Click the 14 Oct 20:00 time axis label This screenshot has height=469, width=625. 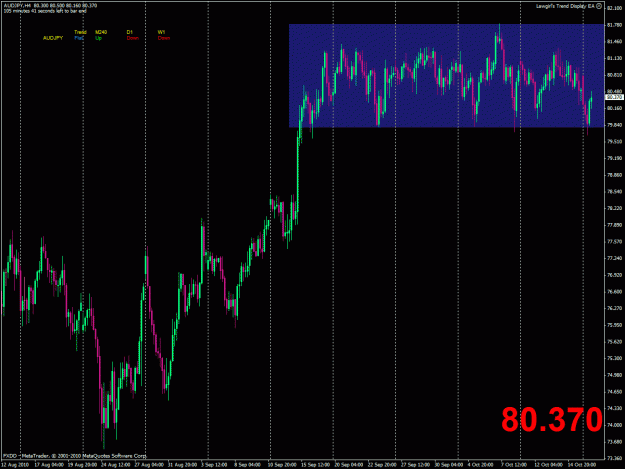coord(582,465)
